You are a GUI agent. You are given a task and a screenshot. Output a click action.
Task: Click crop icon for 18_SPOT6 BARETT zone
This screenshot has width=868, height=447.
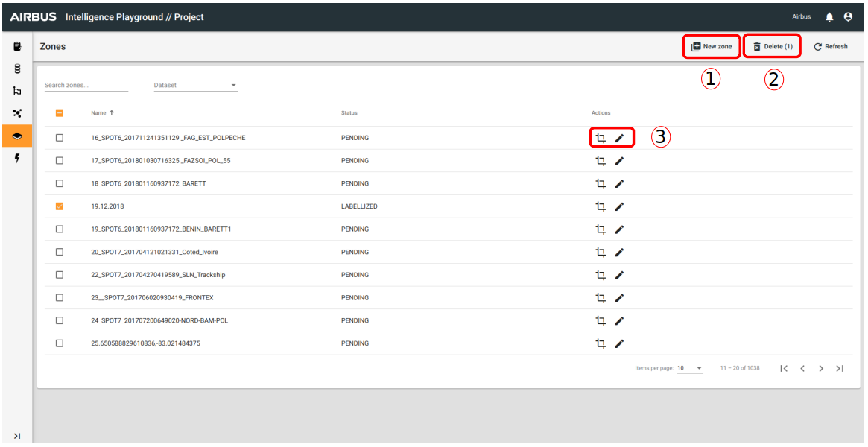(x=601, y=184)
